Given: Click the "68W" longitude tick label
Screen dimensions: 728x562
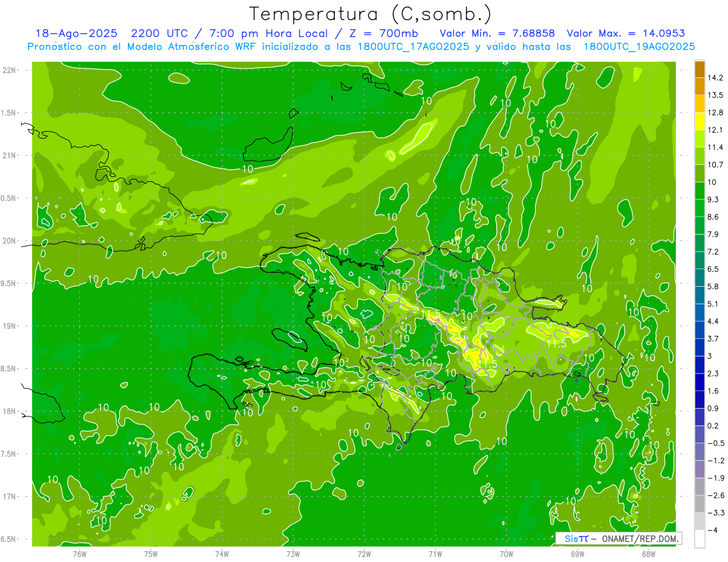Looking at the screenshot, I should click(649, 554).
